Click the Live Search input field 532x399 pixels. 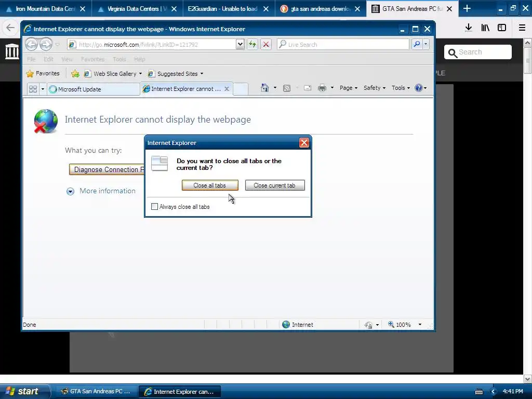[343, 44]
